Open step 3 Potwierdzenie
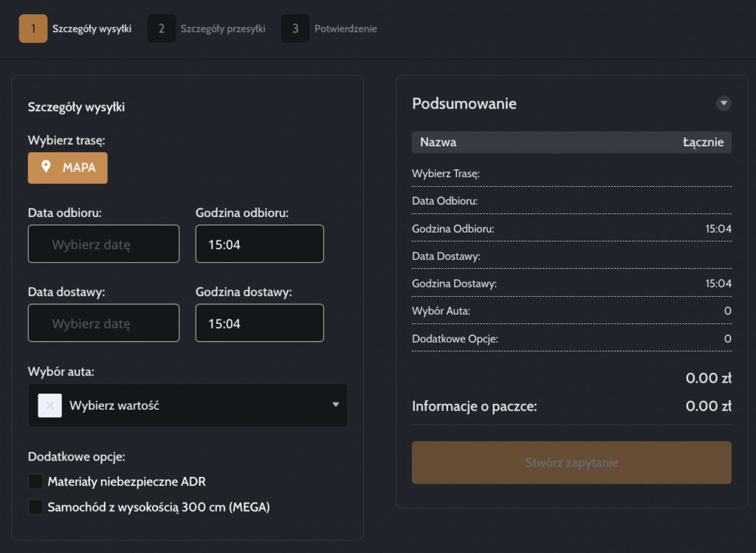Screen dimensions: 756x553 pos(346,29)
